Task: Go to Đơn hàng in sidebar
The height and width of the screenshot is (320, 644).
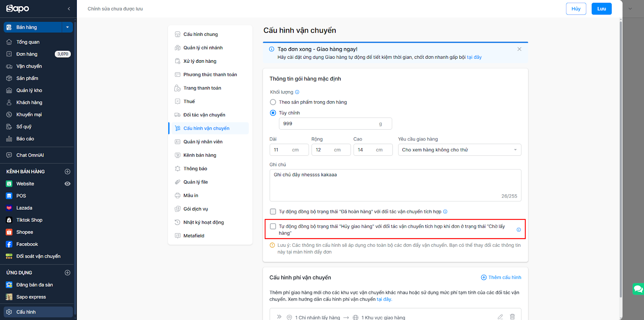Action: pyautogui.click(x=27, y=54)
